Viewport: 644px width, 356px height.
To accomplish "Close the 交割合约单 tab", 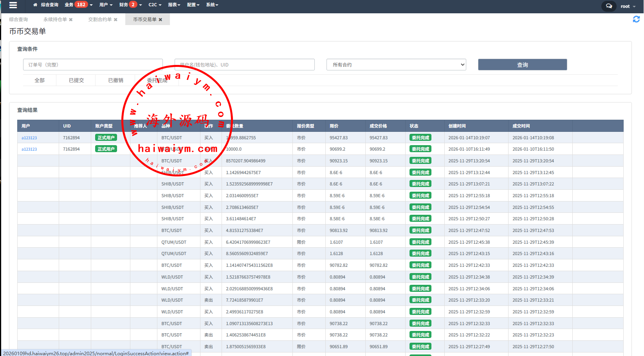I will 115,20.
